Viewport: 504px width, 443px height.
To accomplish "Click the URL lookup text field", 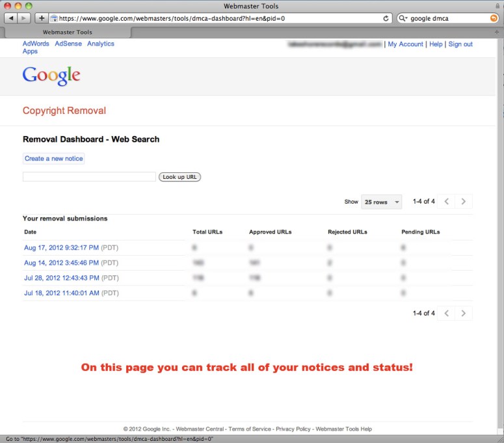I will [x=89, y=176].
